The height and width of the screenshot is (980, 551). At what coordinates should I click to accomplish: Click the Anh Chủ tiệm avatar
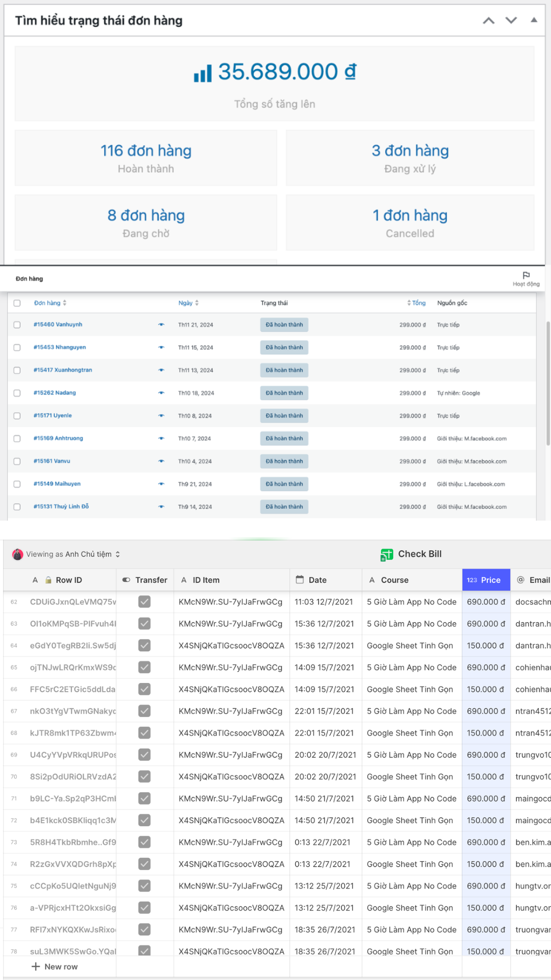pos(18,554)
